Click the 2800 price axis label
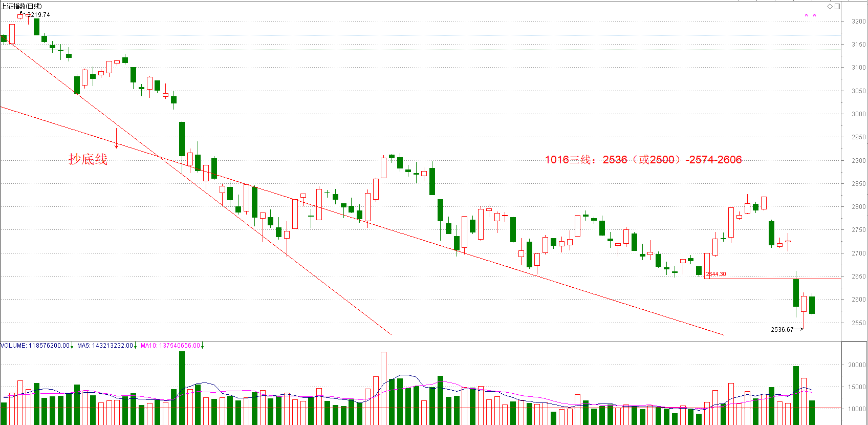Screen dimensions: 868x425 coord(859,207)
